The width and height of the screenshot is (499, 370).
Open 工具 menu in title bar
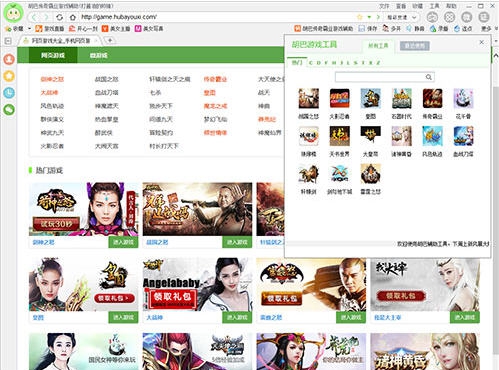[x=434, y=6]
